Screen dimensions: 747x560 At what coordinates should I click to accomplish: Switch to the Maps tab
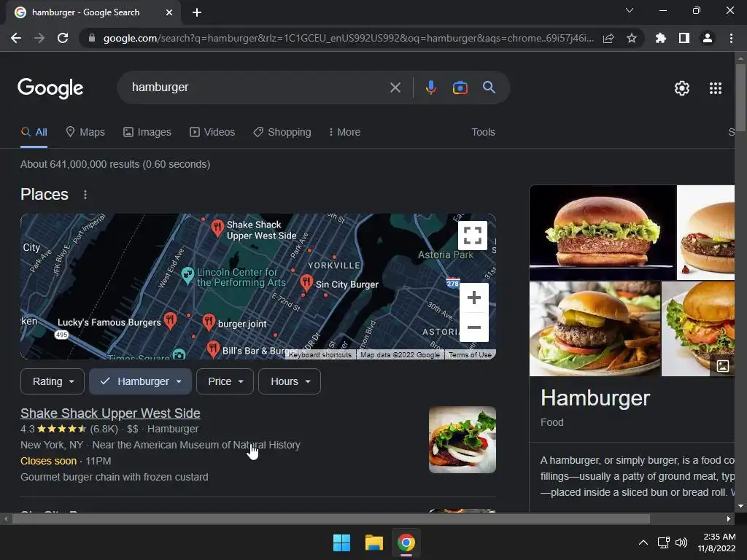pyautogui.click(x=85, y=132)
